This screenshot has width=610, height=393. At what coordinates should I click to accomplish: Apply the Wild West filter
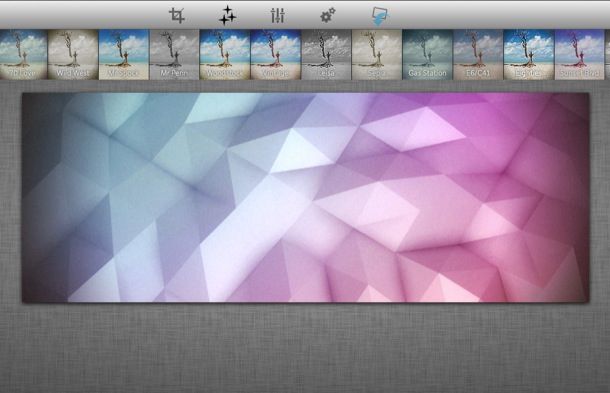click(x=73, y=54)
